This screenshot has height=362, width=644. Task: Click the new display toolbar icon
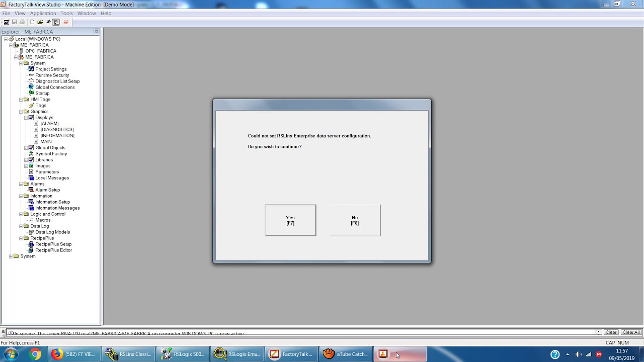(7, 22)
